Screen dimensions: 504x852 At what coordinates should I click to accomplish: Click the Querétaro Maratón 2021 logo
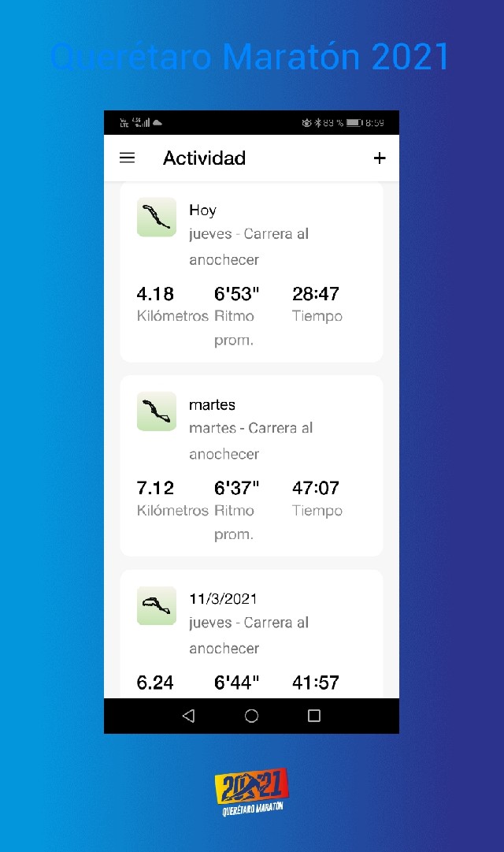pyautogui.click(x=251, y=792)
